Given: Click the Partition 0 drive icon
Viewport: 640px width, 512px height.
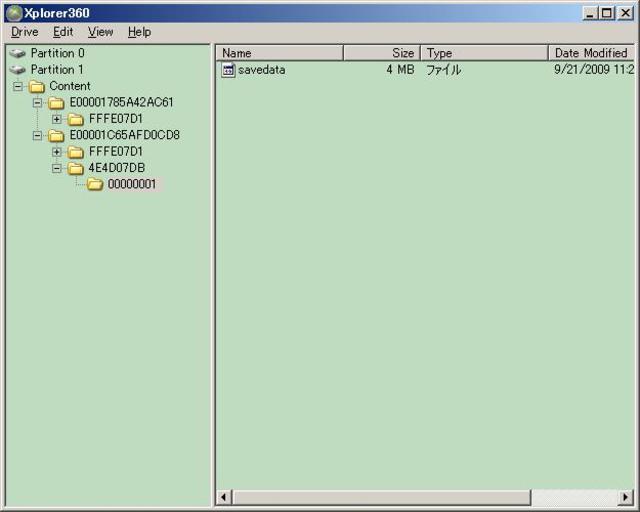Looking at the screenshot, I should point(17,53).
